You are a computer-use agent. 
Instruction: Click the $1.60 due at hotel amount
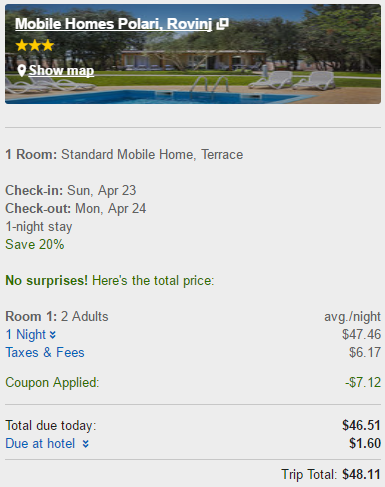coord(365,443)
